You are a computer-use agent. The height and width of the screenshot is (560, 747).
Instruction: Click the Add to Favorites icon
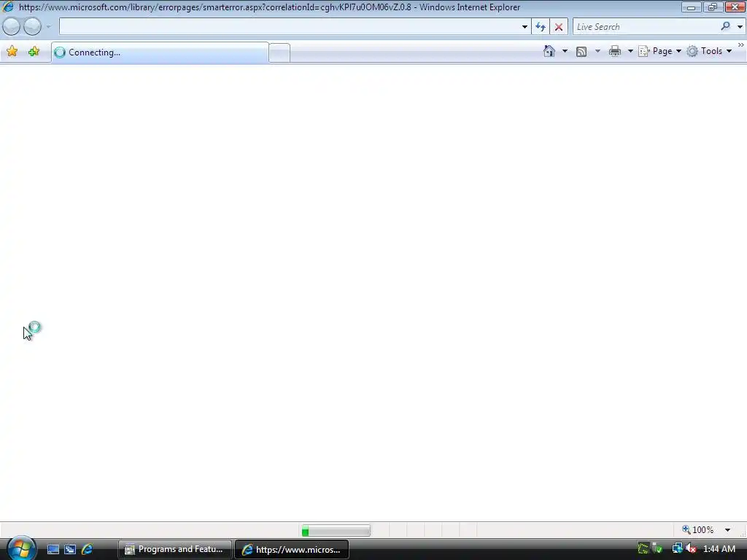coord(34,52)
